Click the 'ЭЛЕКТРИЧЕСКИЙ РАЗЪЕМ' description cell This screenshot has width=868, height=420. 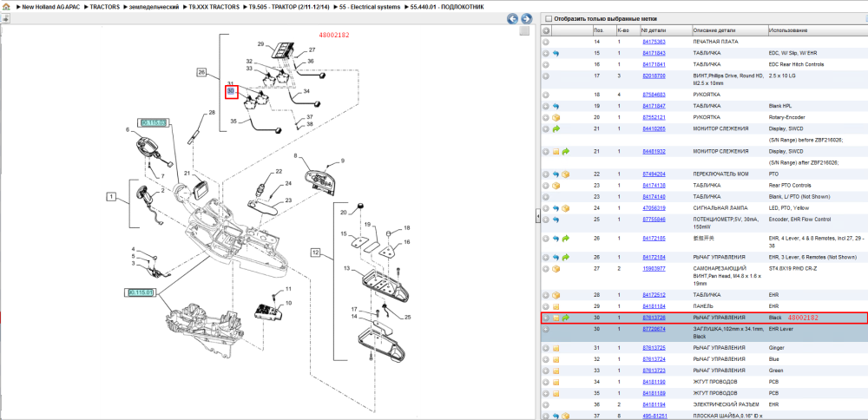[726, 404]
